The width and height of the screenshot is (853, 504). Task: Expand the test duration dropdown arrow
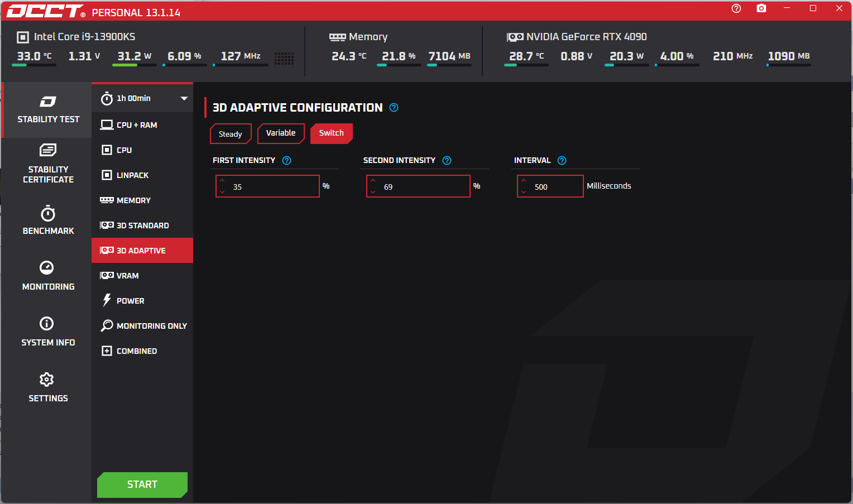pyautogui.click(x=184, y=99)
